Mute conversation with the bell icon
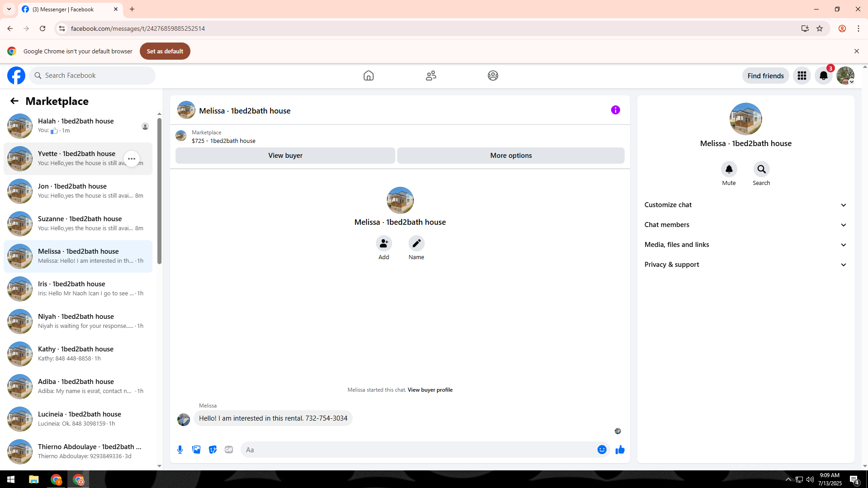 [x=729, y=169]
